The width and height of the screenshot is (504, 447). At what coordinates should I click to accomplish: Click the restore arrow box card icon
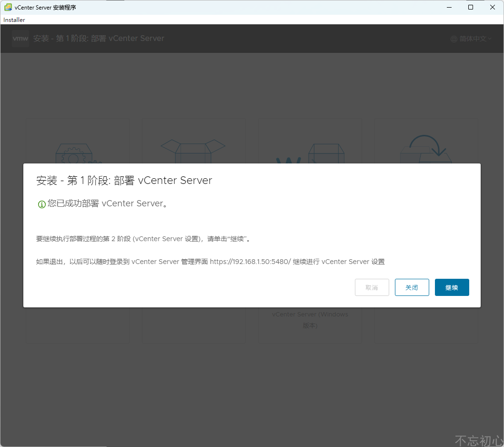pyautogui.click(x=426, y=149)
